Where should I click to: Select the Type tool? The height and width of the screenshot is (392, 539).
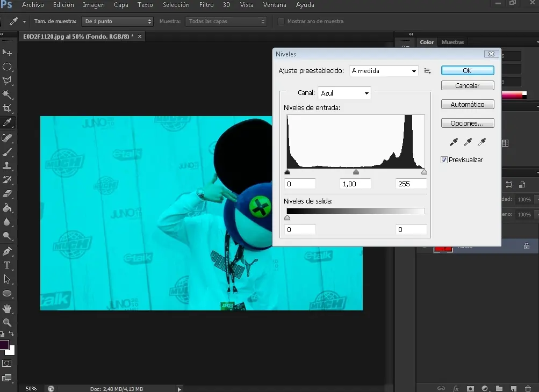click(8, 265)
